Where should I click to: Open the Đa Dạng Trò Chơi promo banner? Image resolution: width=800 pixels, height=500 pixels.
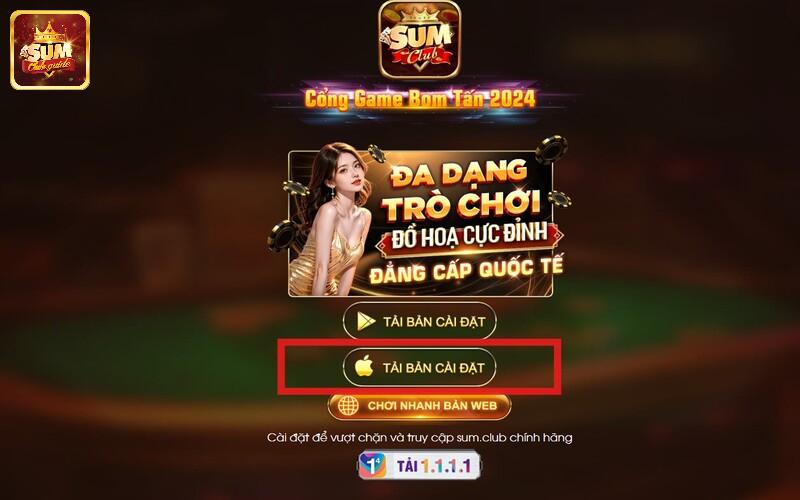420,223
